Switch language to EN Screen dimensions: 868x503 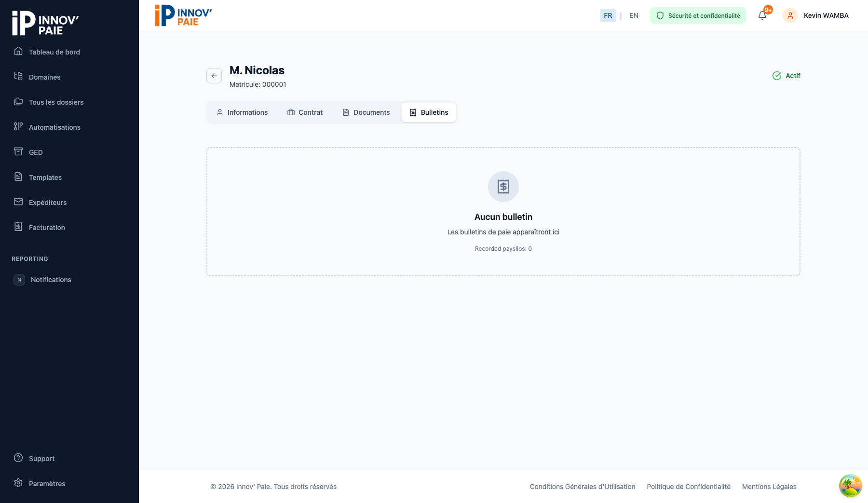634,15
